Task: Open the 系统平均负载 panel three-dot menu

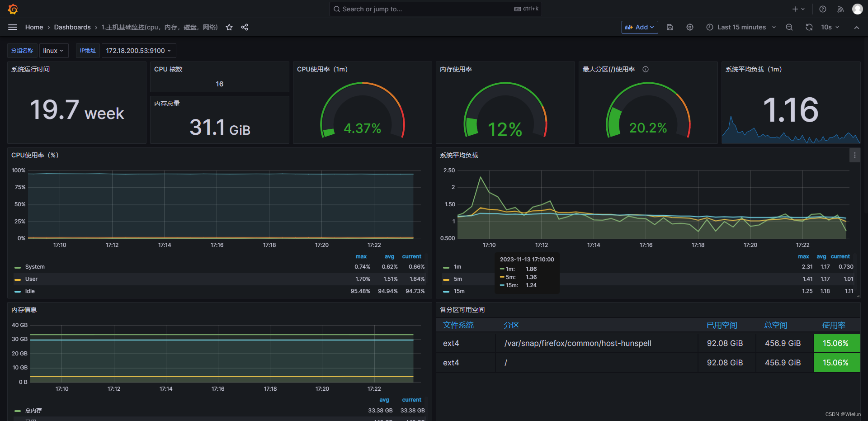Action: pyautogui.click(x=854, y=155)
